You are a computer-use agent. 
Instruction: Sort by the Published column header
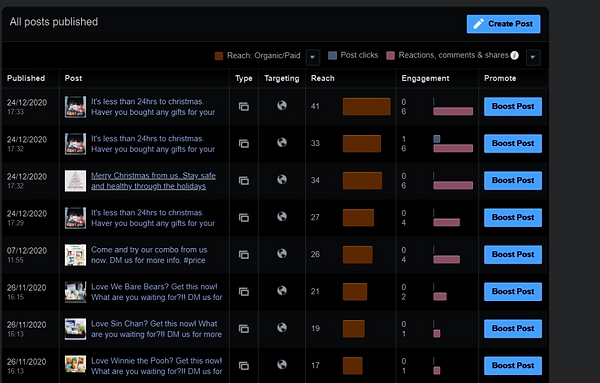(x=26, y=78)
